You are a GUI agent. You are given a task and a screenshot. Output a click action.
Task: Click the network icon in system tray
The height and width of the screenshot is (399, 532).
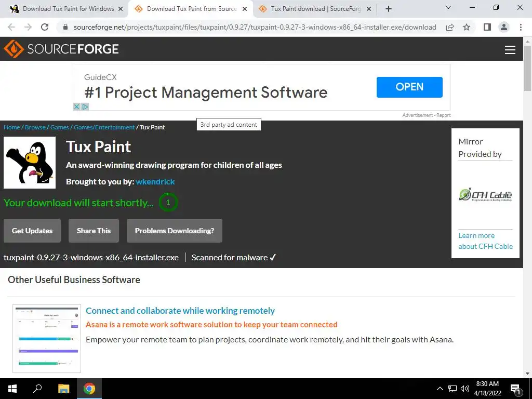pyautogui.click(x=453, y=389)
